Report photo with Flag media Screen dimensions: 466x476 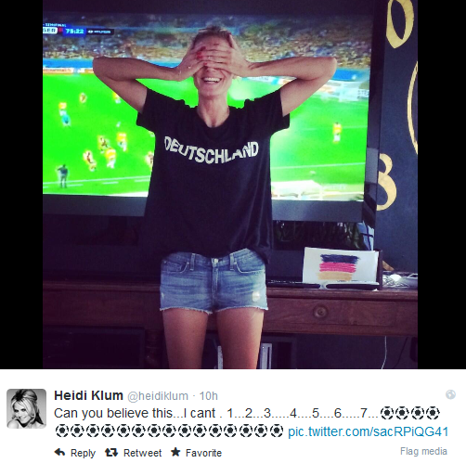[423, 451]
